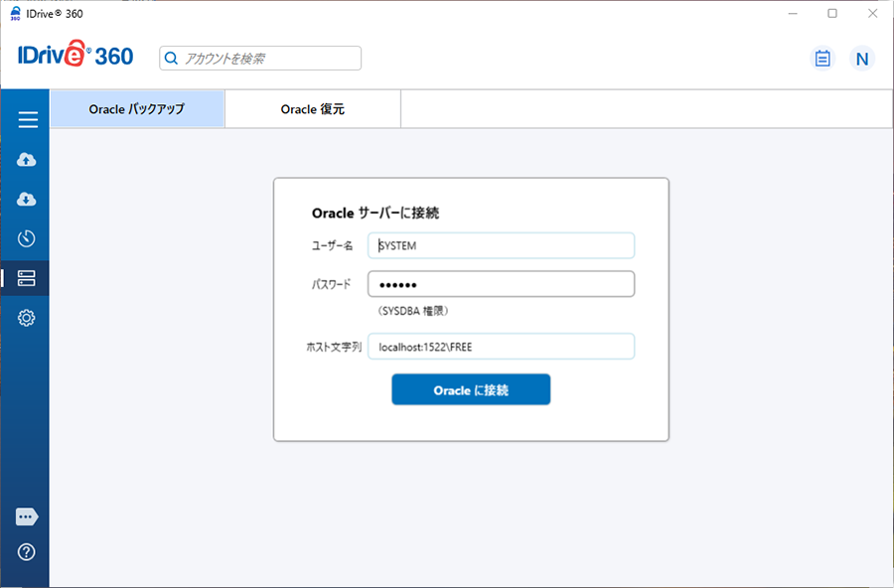Image resolution: width=894 pixels, height=588 pixels.
Task: Open the cloud backup upload section
Action: point(27,160)
